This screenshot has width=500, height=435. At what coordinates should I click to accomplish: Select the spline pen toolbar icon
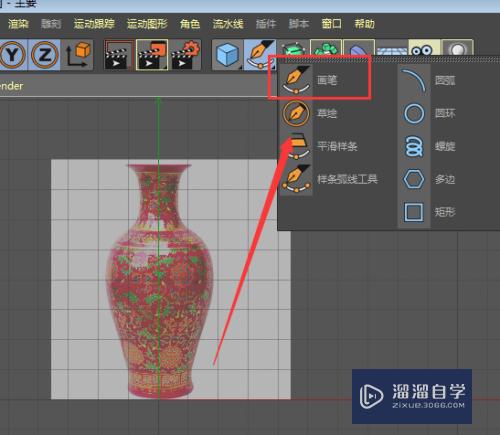tap(260, 55)
